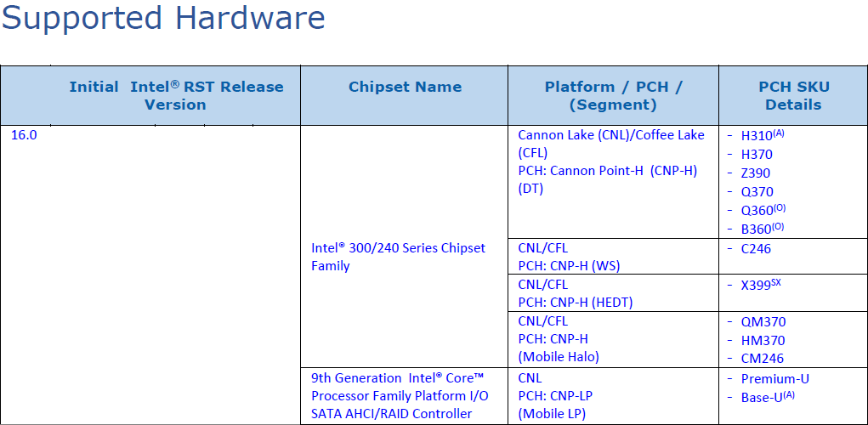Click 'PCH: CNP-H (WS)' platform text
The height and width of the screenshot is (425, 868).
tap(569, 266)
